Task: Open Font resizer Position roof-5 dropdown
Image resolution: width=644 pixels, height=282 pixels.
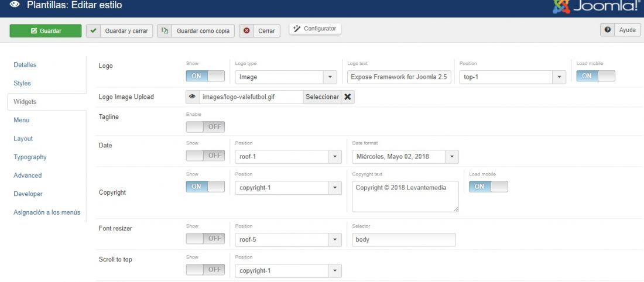Action: pos(288,240)
